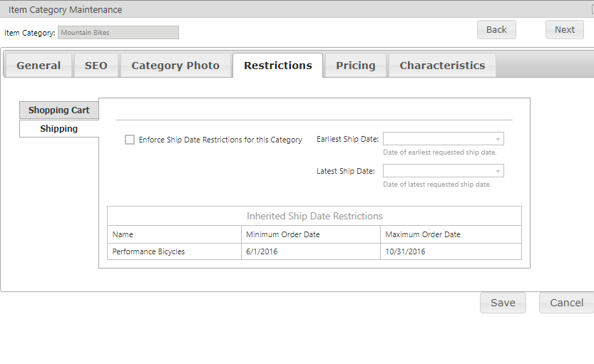Open the Category Photo tab
This screenshot has height=364, width=594.
pyautogui.click(x=175, y=66)
